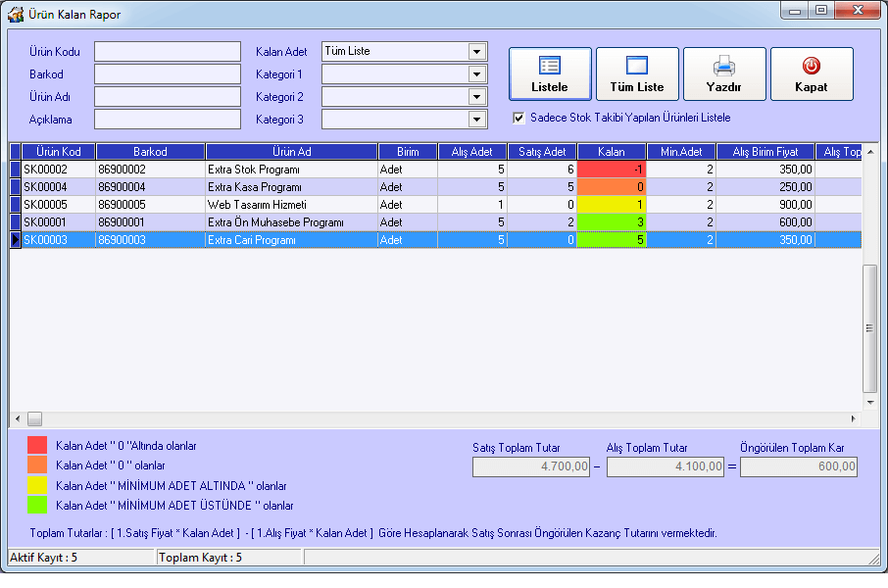
Task: Click the horizontal scrollbar right arrow
Action: (x=854, y=419)
